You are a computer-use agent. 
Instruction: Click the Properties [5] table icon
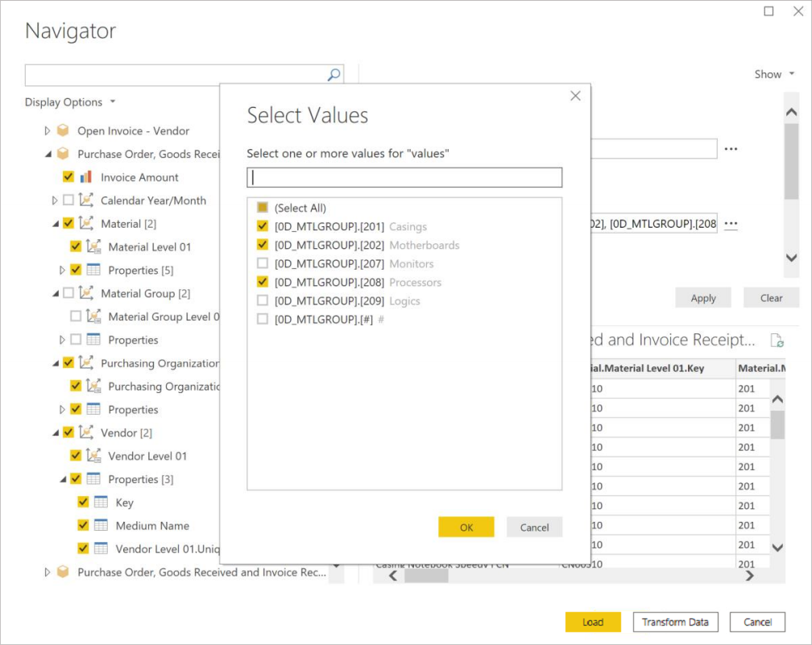tap(93, 270)
